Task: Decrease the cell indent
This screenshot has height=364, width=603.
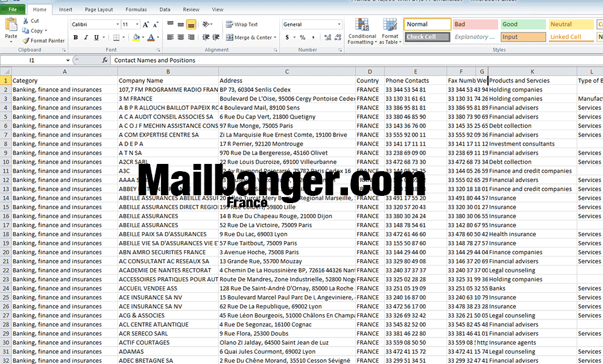Action: point(206,37)
